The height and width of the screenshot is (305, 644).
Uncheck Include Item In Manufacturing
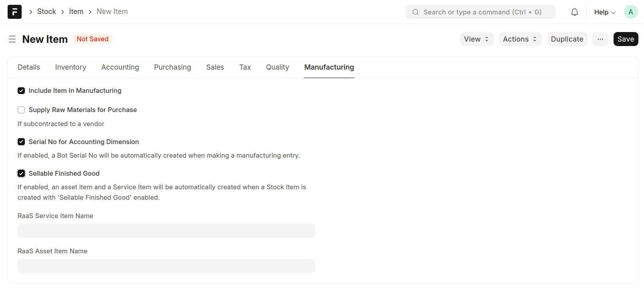tap(21, 91)
